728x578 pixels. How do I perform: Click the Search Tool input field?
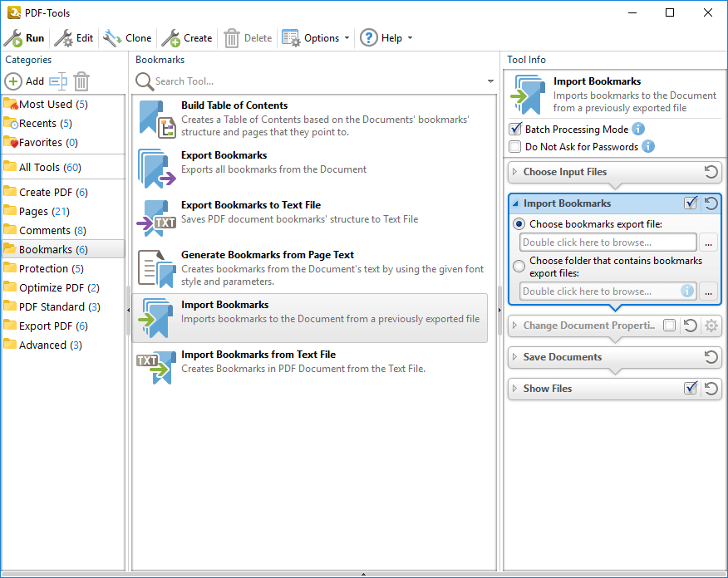point(320,81)
